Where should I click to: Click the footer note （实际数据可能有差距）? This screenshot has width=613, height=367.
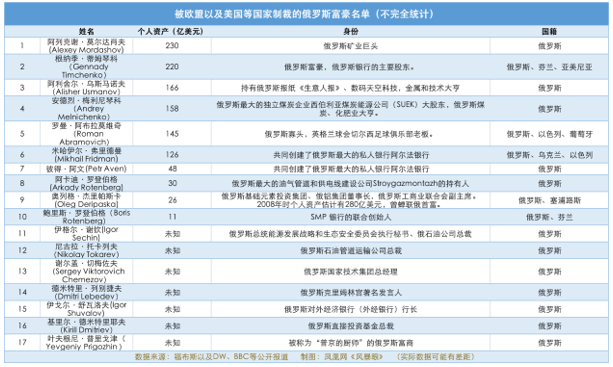click(436, 357)
